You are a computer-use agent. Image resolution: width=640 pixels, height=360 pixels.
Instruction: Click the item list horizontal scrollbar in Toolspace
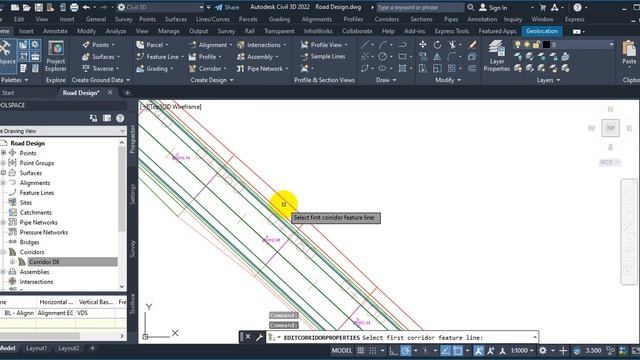(40, 336)
